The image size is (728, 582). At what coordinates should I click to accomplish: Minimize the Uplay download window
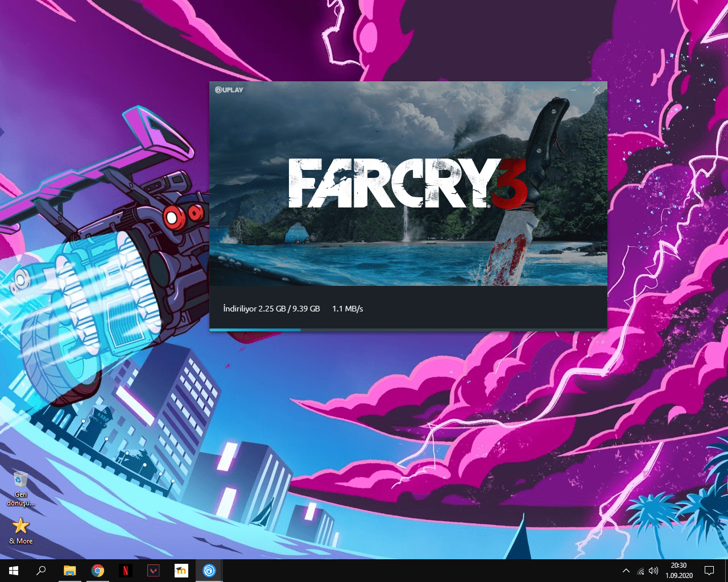[573, 90]
